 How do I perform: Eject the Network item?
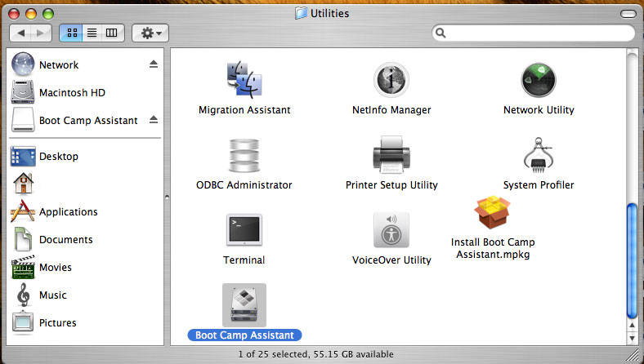click(154, 64)
